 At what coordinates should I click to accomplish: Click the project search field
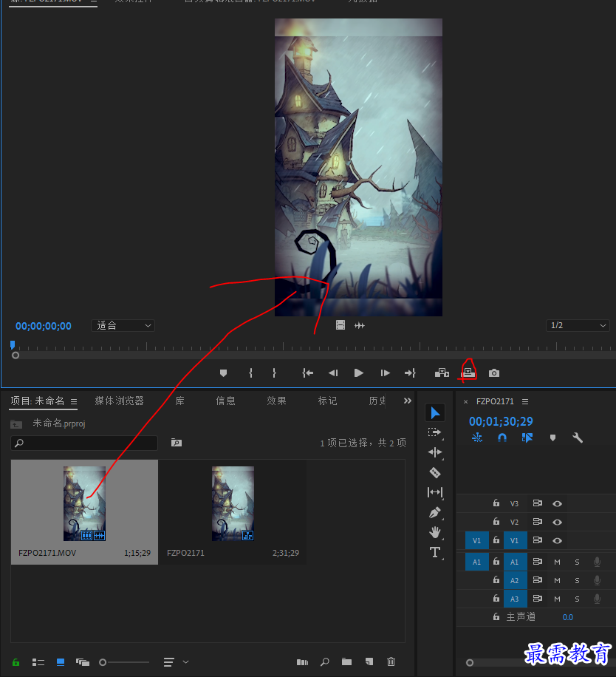point(84,443)
